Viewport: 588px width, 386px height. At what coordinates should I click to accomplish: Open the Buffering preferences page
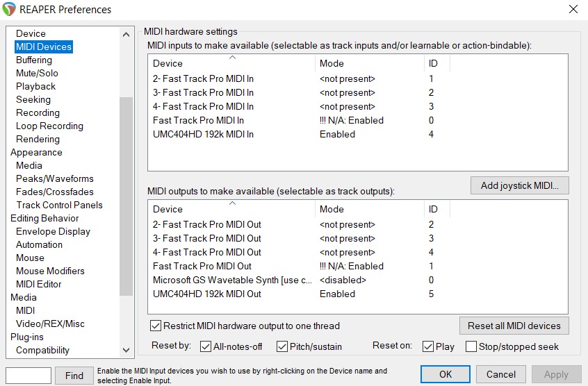pos(34,60)
